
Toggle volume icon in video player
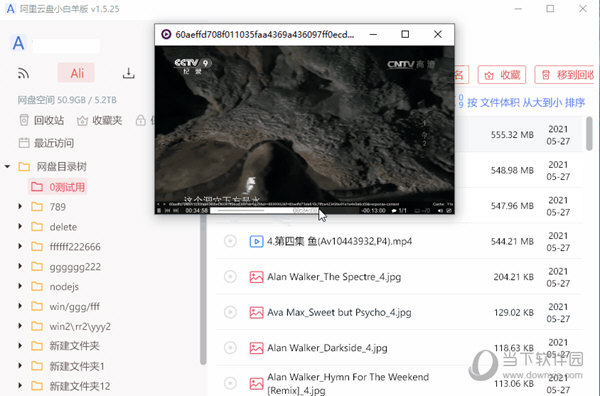(x=440, y=210)
